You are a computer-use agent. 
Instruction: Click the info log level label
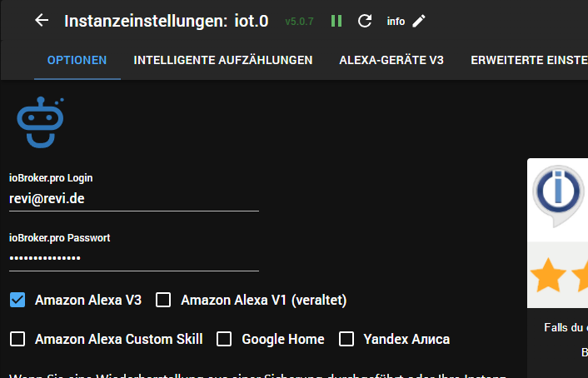396,22
